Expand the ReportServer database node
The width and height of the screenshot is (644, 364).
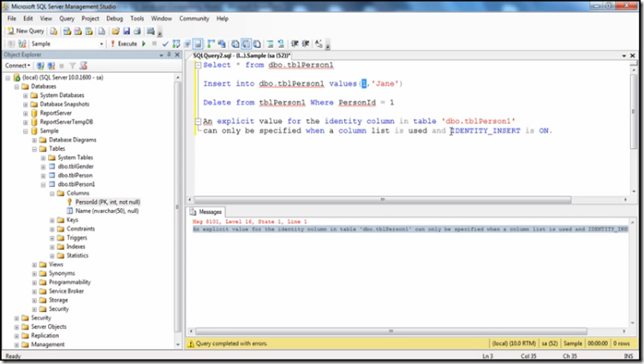click(x=26, y=113)
